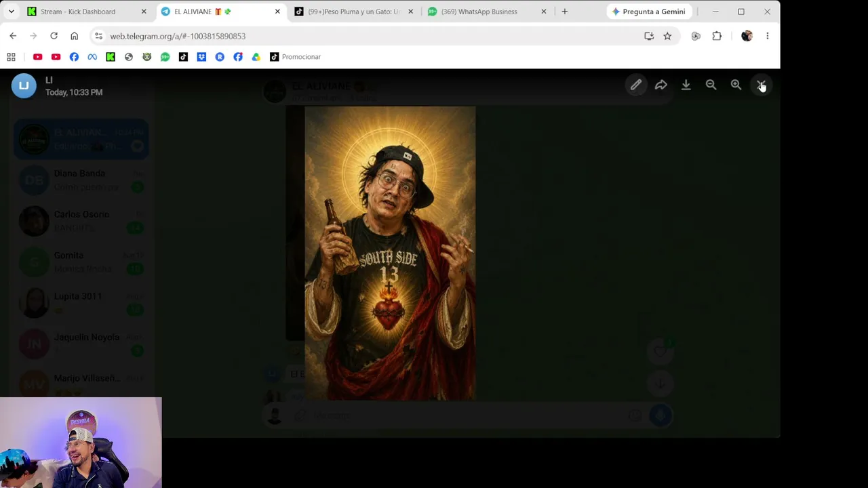Close the Telegram media viewer
Screen dimensions: 868x488
pos(761,85)
